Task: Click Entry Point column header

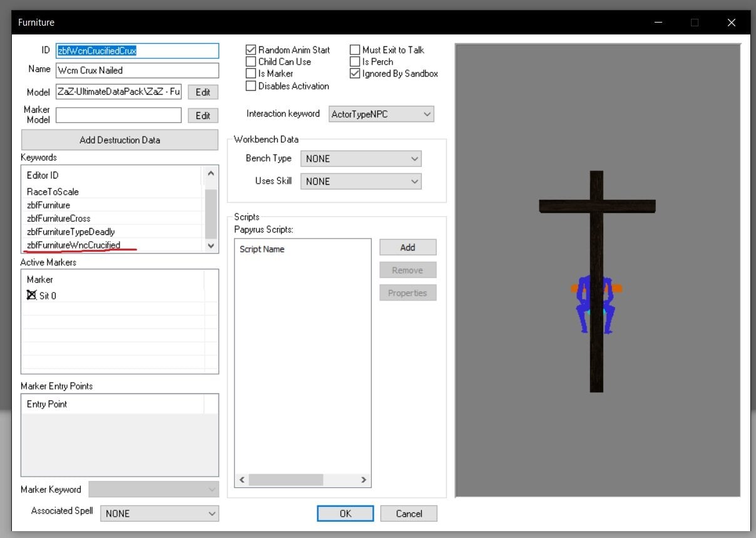Action: [113, 404]
